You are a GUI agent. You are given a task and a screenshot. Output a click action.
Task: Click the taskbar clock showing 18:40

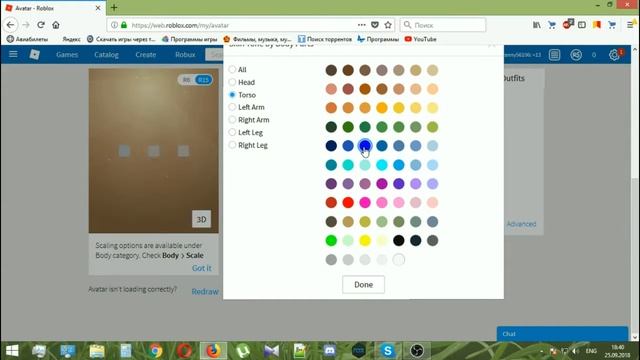click(x=618, y=351)
